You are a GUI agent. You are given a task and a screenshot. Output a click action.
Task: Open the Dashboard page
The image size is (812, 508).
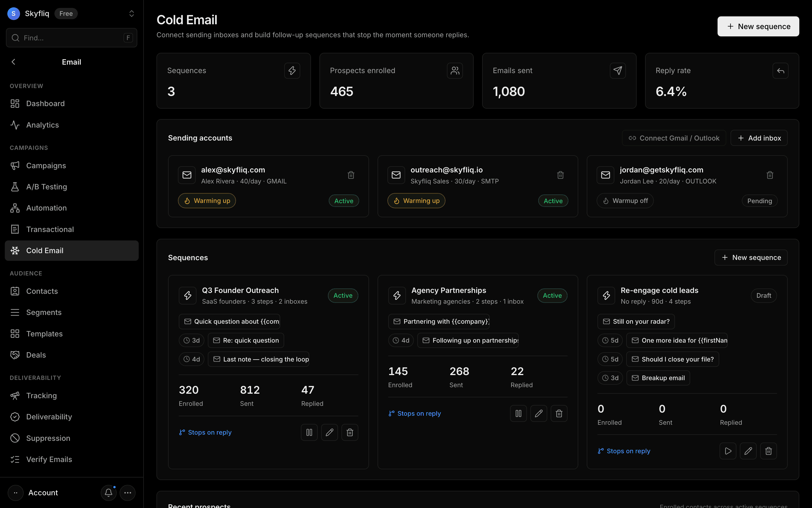(71, 104)
